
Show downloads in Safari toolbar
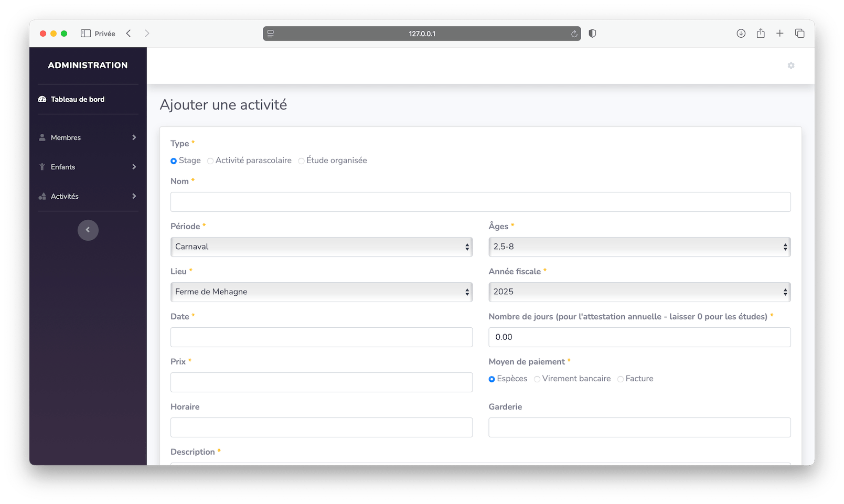click(741, 34)
